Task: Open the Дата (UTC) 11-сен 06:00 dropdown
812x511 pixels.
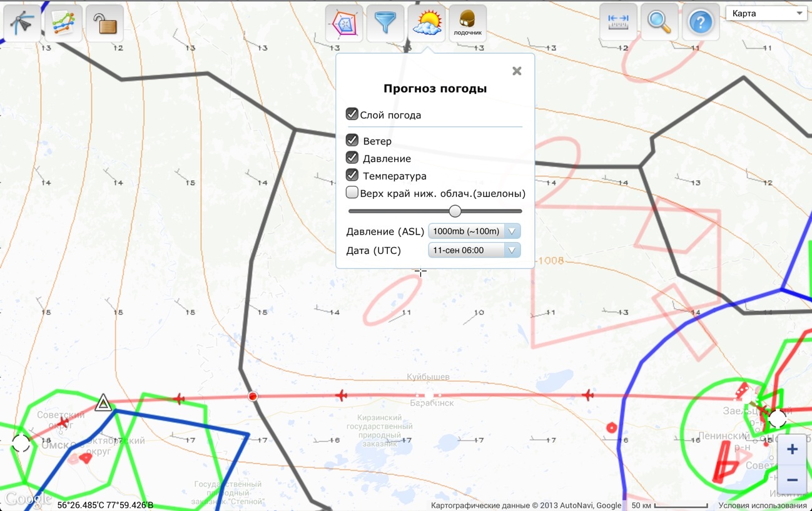Action: pos(474,250)
